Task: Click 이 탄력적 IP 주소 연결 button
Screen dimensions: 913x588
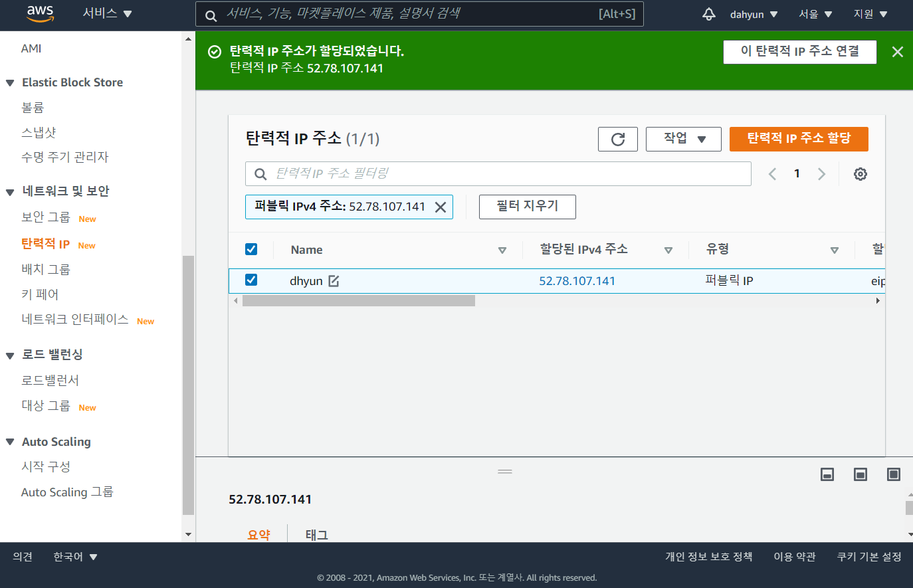Action: (800, 52)
